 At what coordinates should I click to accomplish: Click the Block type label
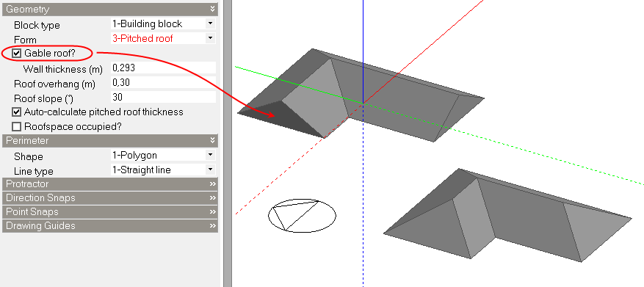click(x=37, y=26)
